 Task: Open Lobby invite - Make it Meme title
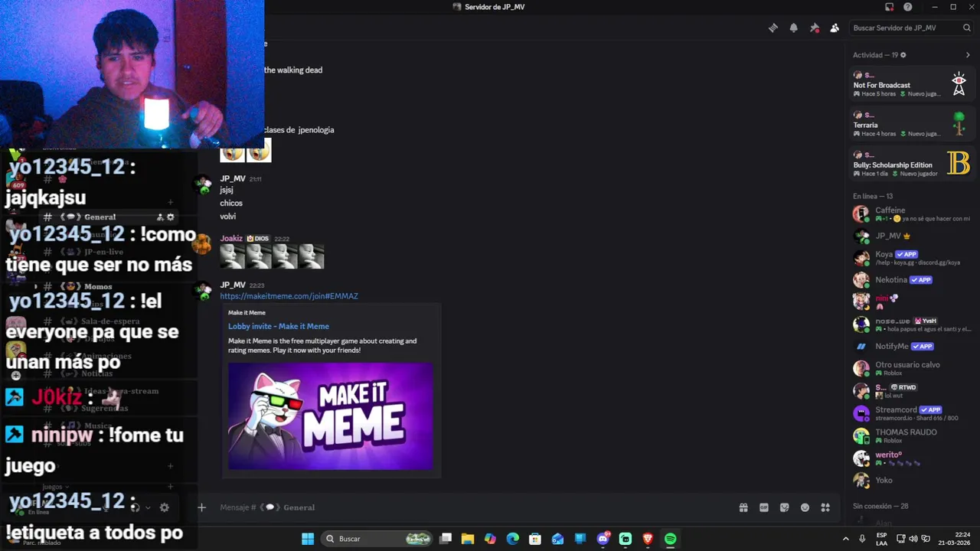(x=279, y=326)
